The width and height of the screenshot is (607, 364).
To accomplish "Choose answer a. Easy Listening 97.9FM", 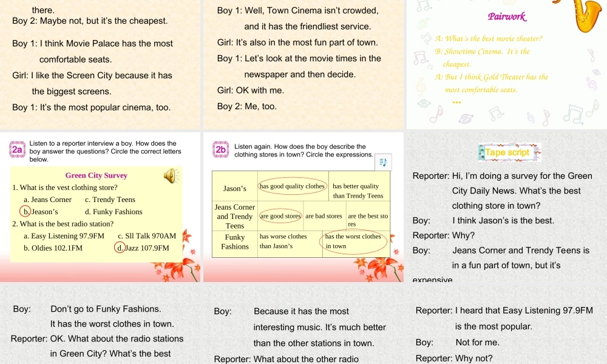I will 64,236.
